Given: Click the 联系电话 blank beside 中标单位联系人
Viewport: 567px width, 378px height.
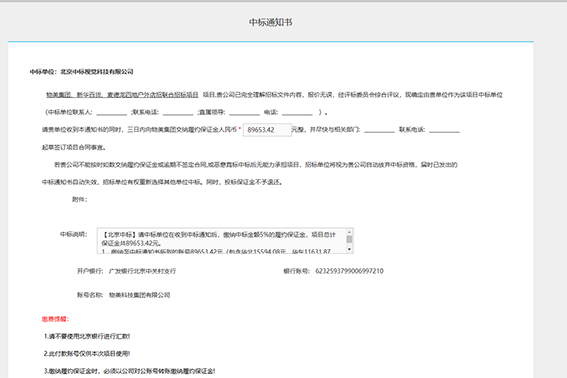Looking at the screenshot, I should click(178, 112).
